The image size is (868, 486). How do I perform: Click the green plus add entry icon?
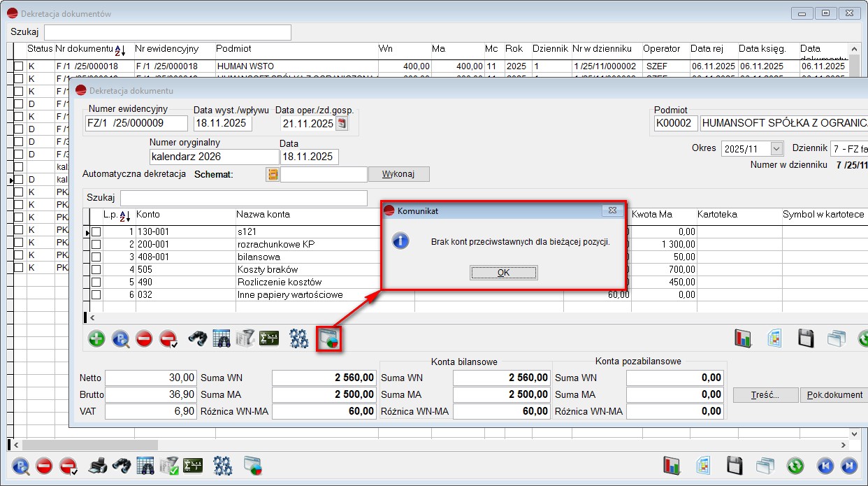96,339
